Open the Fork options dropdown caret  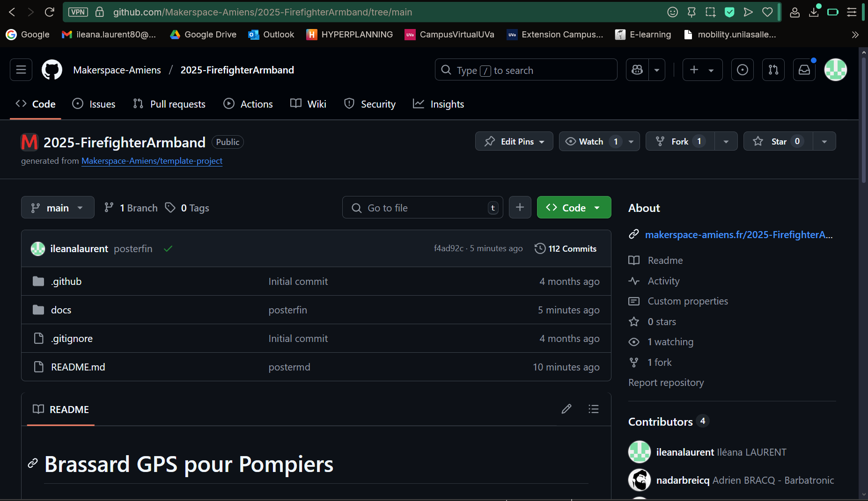pyautogui.click(x=726, y=141)
